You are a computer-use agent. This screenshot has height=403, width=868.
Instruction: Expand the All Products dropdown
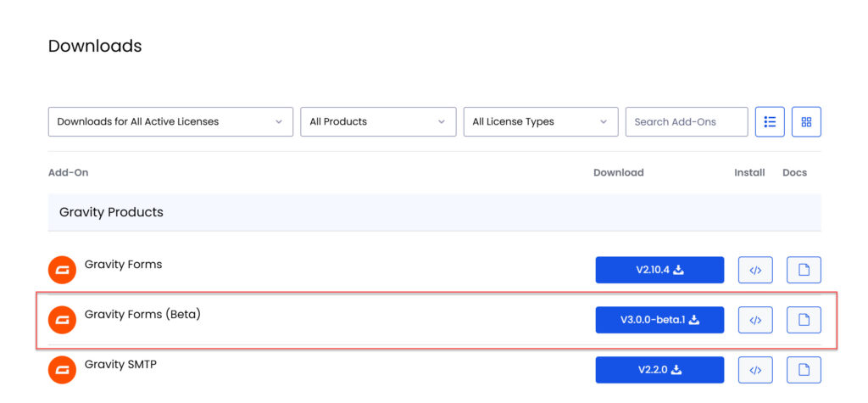[378, 122]
